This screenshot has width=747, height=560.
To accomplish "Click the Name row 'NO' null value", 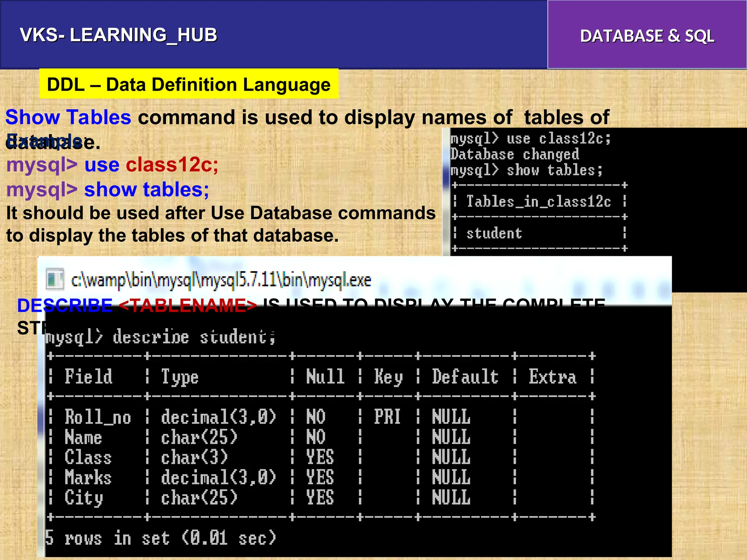I will [316, 437].
